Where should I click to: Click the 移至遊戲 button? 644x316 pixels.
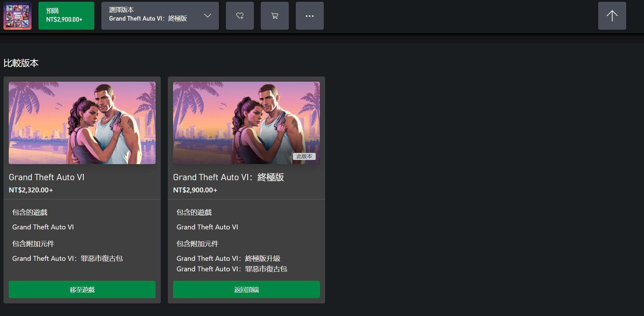pyautogui.click(x=82, y=289)
